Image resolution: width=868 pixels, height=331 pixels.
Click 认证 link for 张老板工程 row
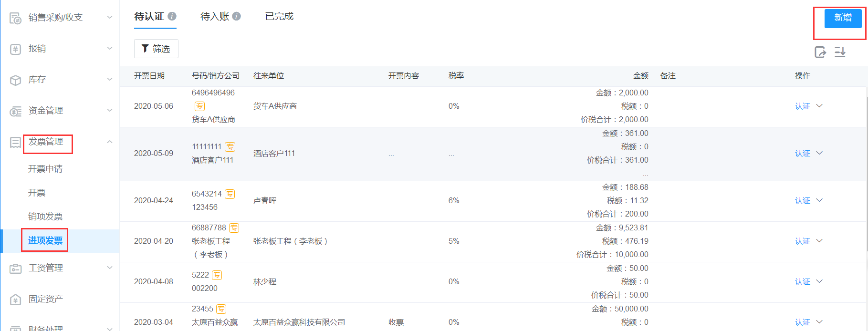tap(803, 241)
